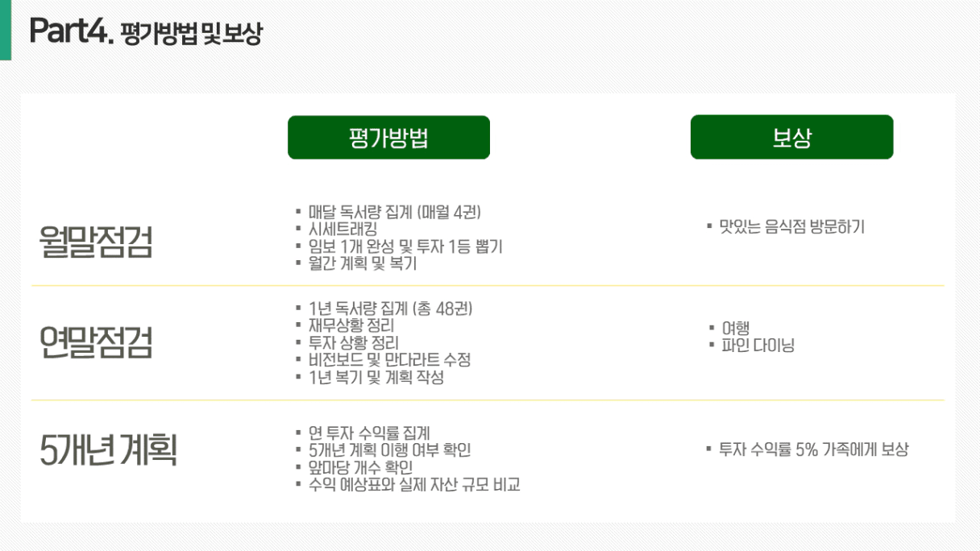Select the 연말점검 row heading
The height and width of the screenshot is (551, 980).
95,342
